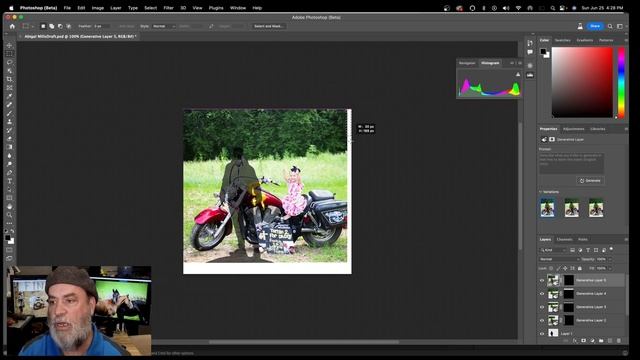Viewport: 640px width, 360px height.
Task: Click foreground color swatch in toolbar
Action: [8, 238]
